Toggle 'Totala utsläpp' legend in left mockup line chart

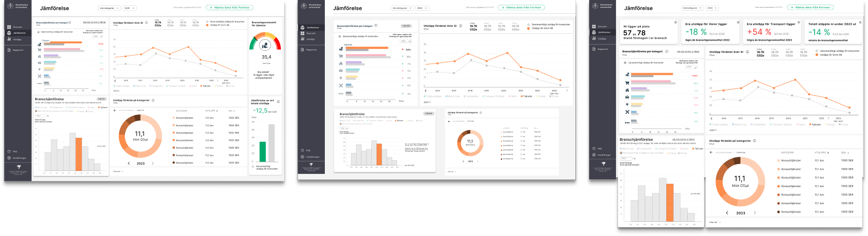[122, 86]
